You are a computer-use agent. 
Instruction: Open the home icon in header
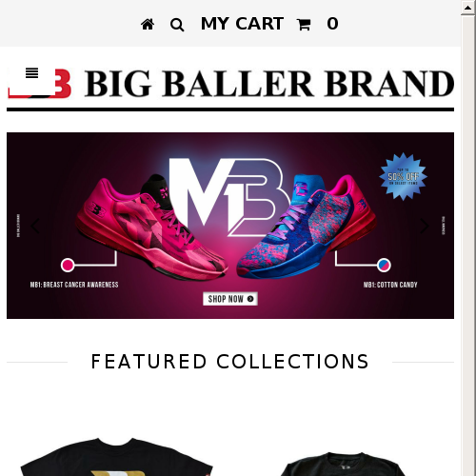coord(148,25)
